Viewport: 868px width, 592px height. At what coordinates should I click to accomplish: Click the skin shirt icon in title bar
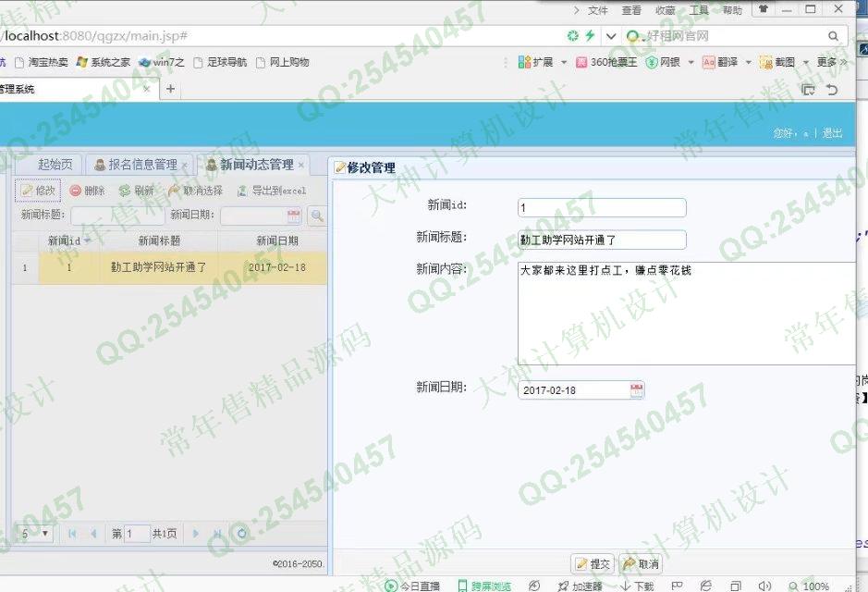pyautogui.click(x=764, y=9)
